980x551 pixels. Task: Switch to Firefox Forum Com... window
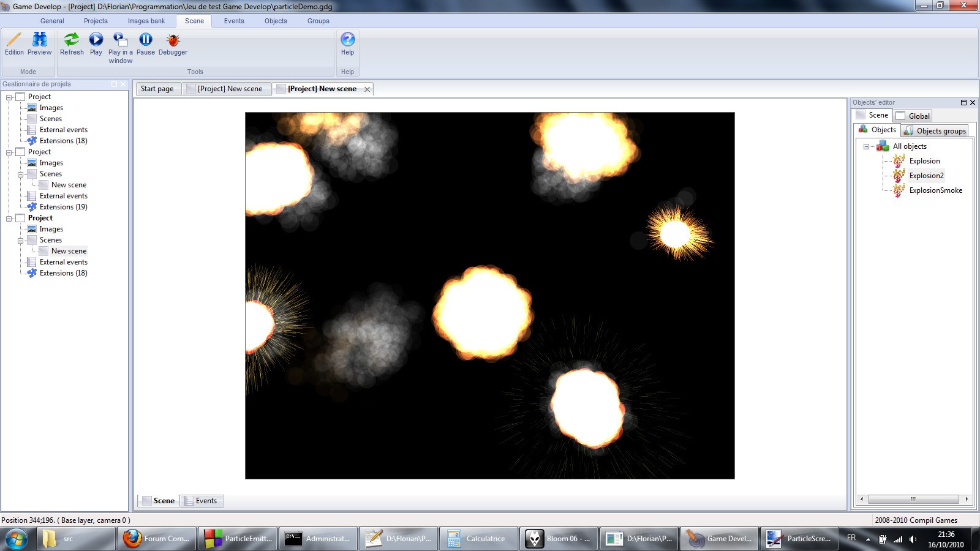(x=156, y=539)
